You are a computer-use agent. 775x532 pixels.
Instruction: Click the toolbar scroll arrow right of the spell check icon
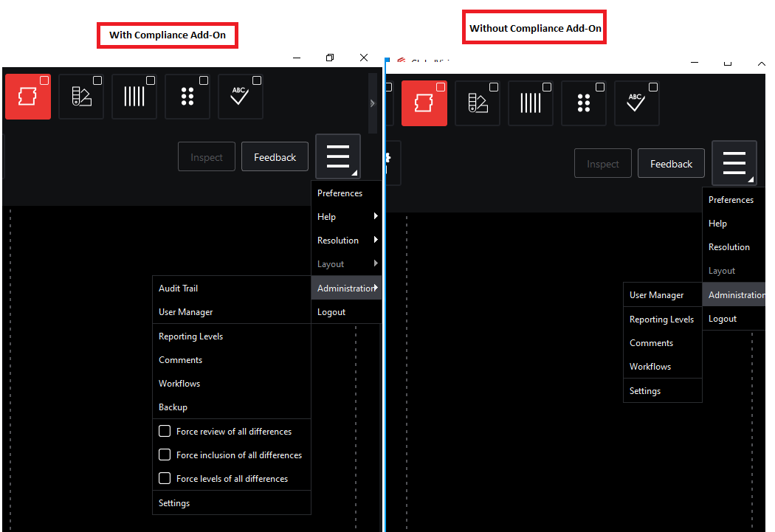[373, 103]
